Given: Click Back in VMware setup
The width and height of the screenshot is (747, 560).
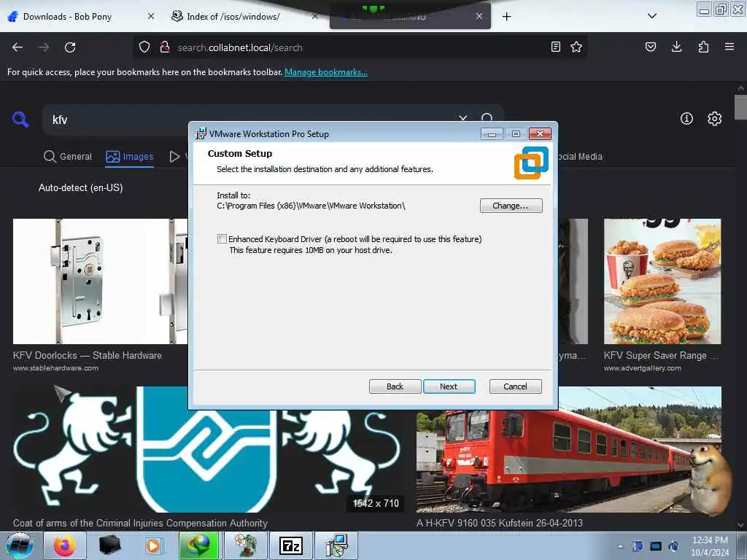Looking at the screenshot, I should click(x=395, y=386).
